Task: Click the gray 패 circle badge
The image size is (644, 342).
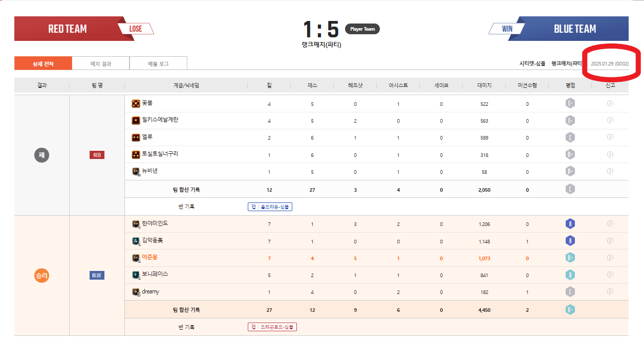Action: coord(41,154)
